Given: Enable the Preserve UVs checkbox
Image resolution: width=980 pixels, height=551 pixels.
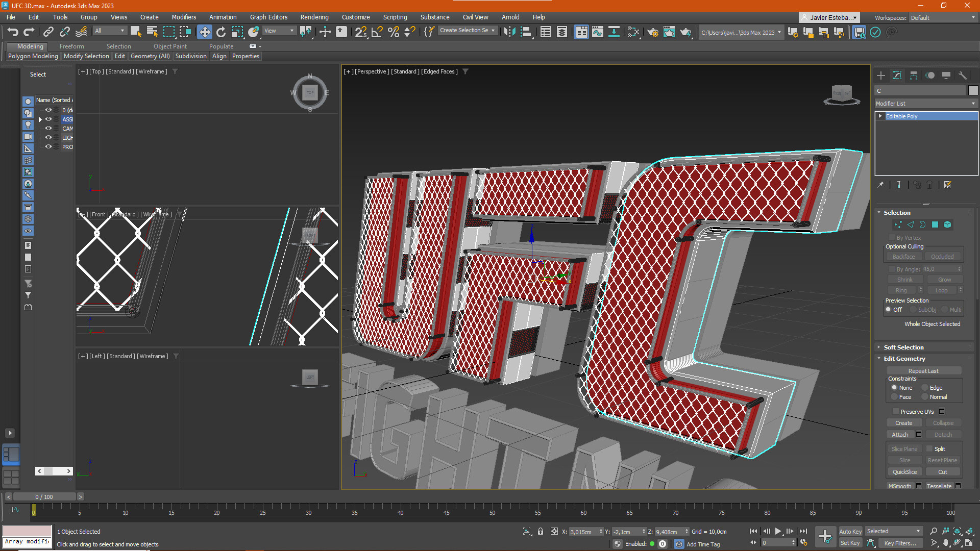Looking at the screenshot, I should pyautogui.click(x=895, y=411).
